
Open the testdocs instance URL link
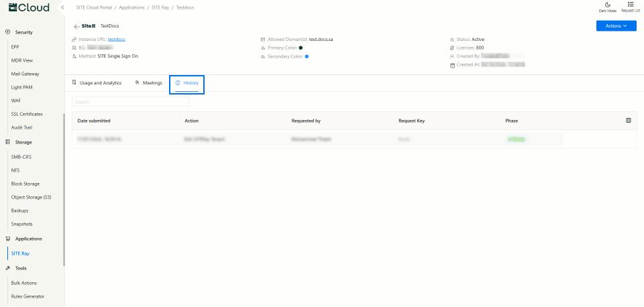tap(117, 40)
